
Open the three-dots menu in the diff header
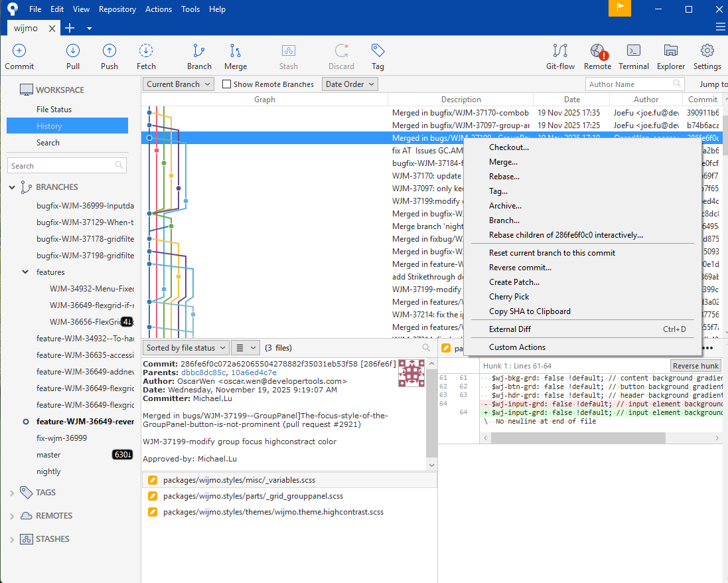[707, 348]
